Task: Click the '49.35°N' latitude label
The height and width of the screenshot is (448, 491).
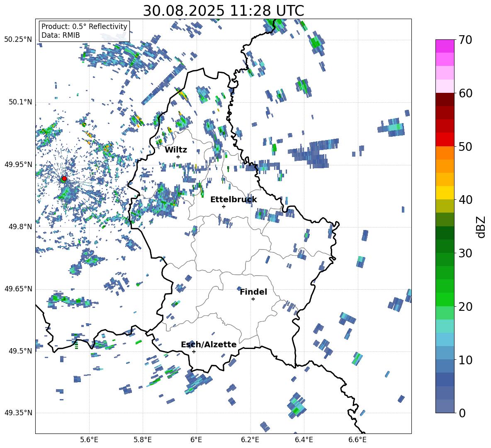Action: pyautogui.click(x=18, y=413)
